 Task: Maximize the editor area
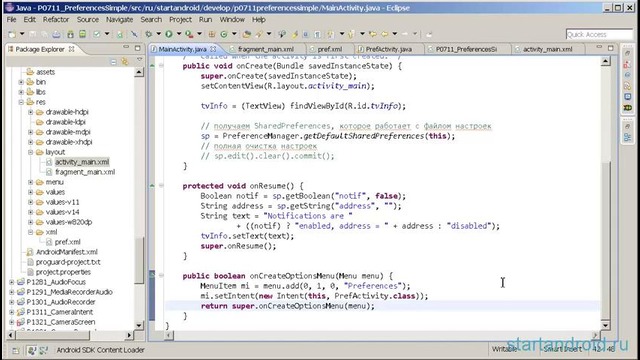point(611,48)
